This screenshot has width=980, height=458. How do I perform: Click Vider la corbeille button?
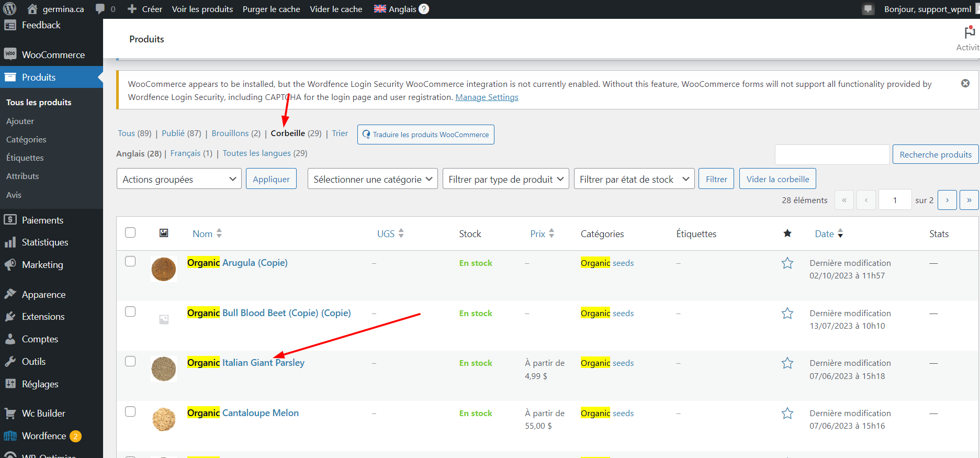click(778, 179)
